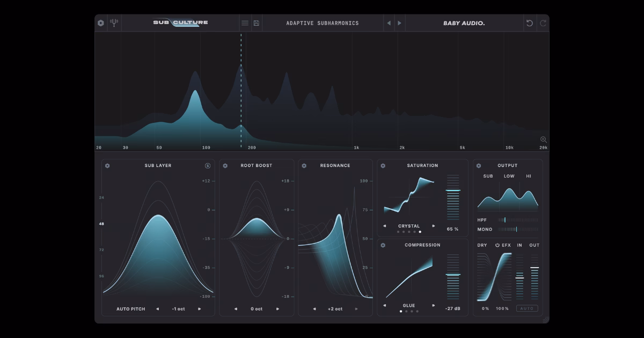Click the AUTO PITCH label

(x=131, y=309)
